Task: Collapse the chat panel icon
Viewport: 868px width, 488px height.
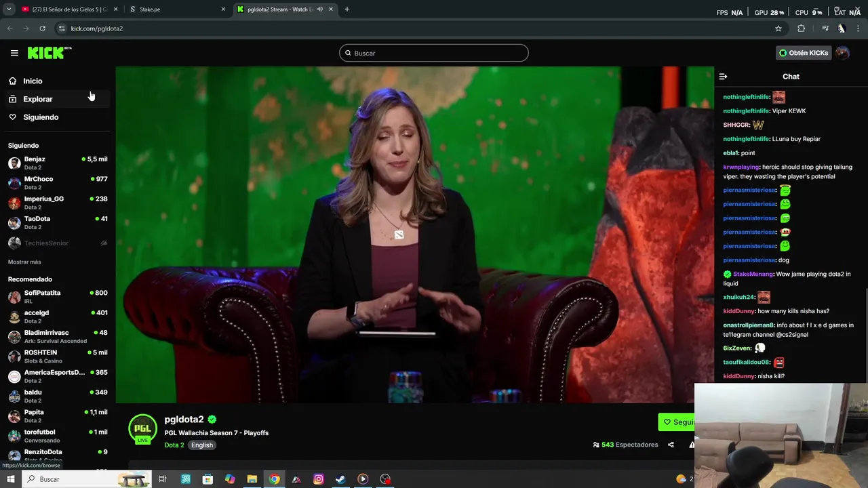Action: (x=723, y=77)
